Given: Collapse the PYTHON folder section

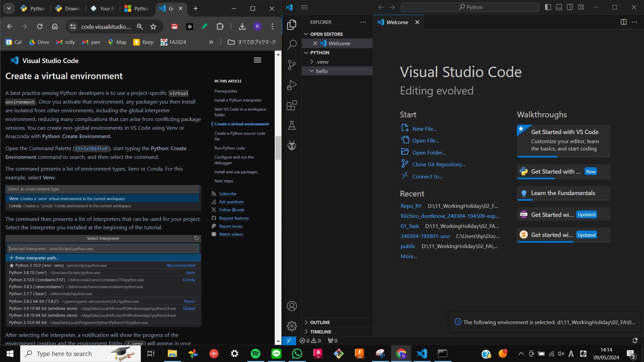Looking at the screenshot, I should 337,53.
